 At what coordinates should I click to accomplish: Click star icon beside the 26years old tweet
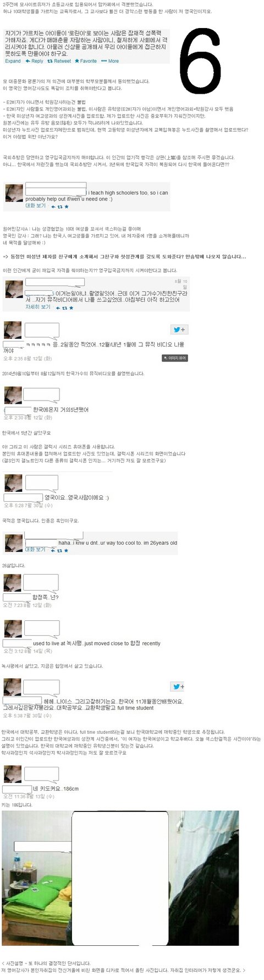pyautogui.click(x=67, y=550)
